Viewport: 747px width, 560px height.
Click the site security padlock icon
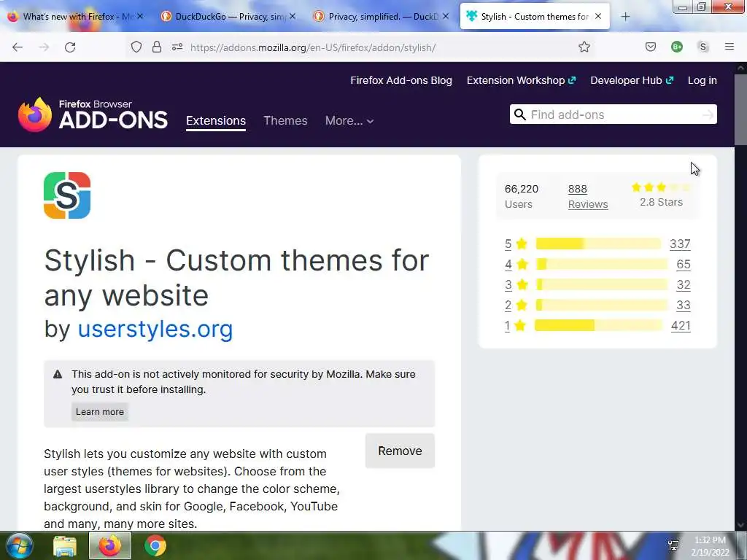(157, 47)
